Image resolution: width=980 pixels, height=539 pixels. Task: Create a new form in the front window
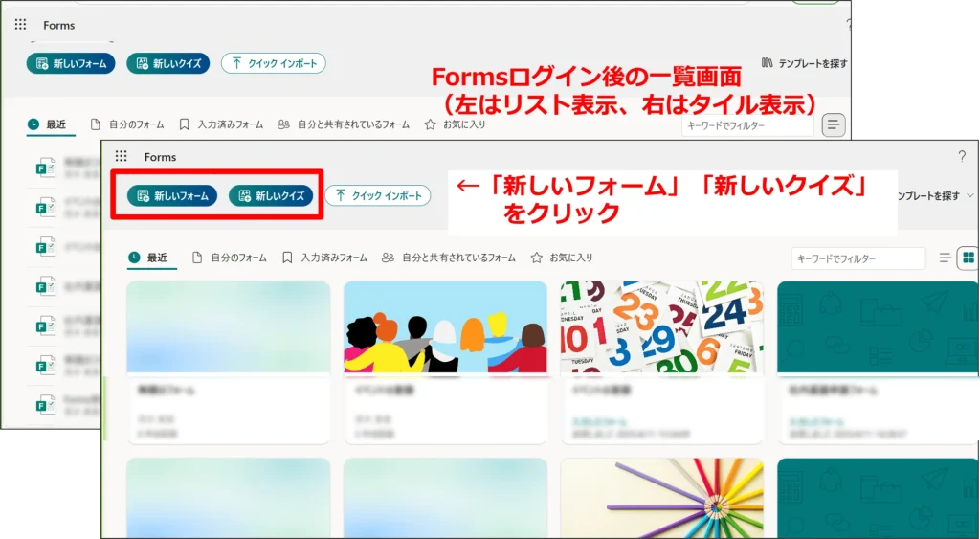(172, 195)
